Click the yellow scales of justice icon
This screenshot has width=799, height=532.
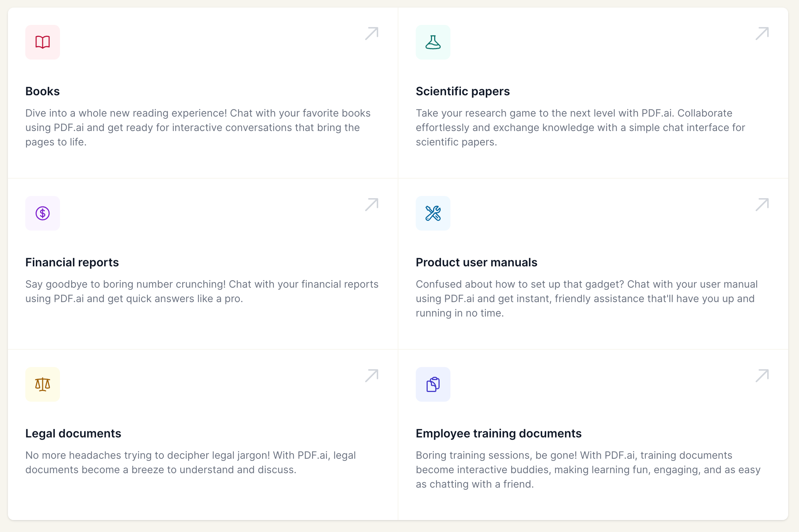click(43, 384)
